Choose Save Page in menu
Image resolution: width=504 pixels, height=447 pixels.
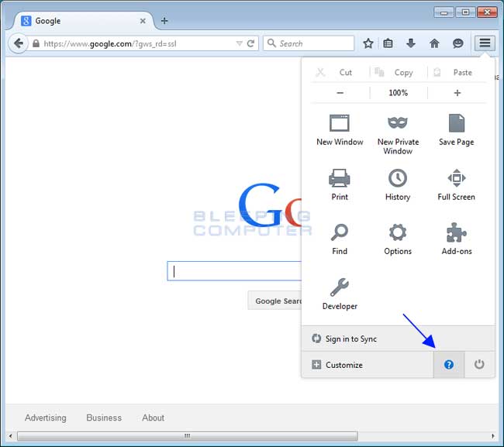click(x=457, y=129)
